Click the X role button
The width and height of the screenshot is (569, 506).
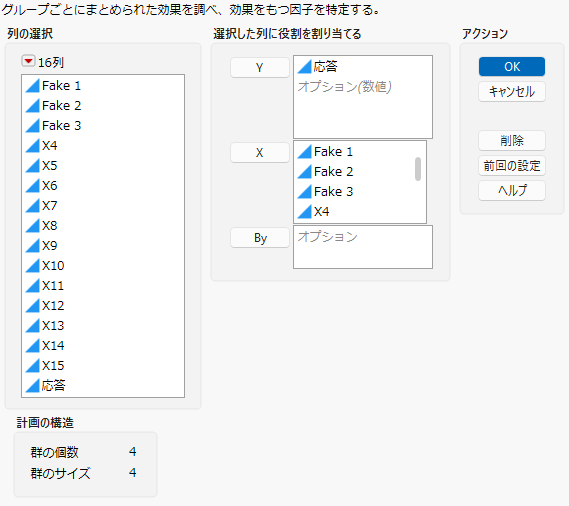[x=260, y=152]
